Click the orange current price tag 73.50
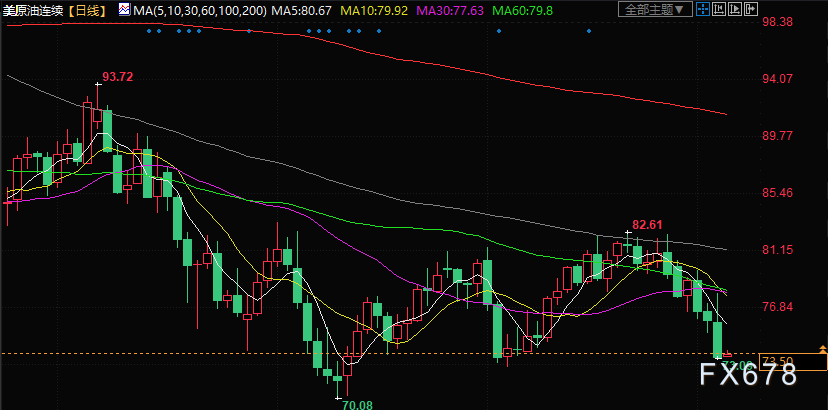Screen dimensions: 828x410 (793, 362)
